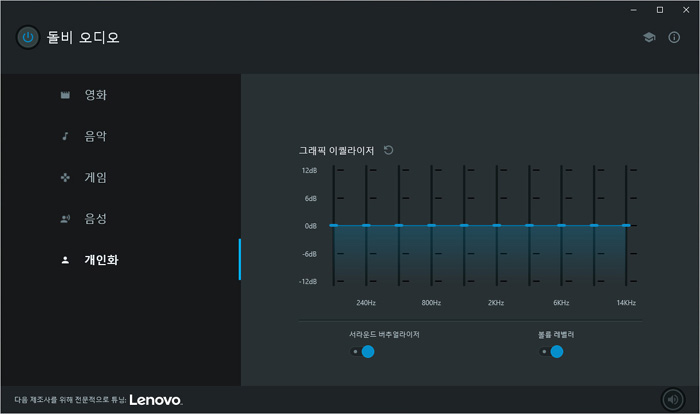Select the 음악 profile
The height and width of the screenshot is (414, 700).
[x=121, y=136]
